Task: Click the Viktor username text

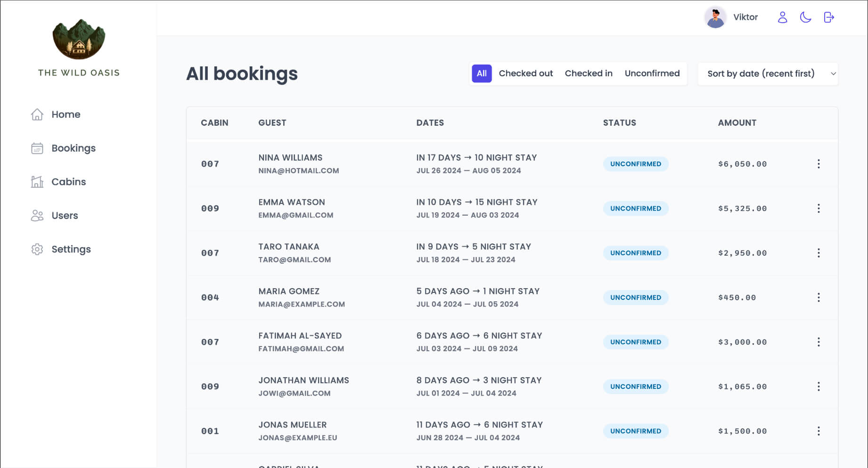Action: click(x=745, y=17)
